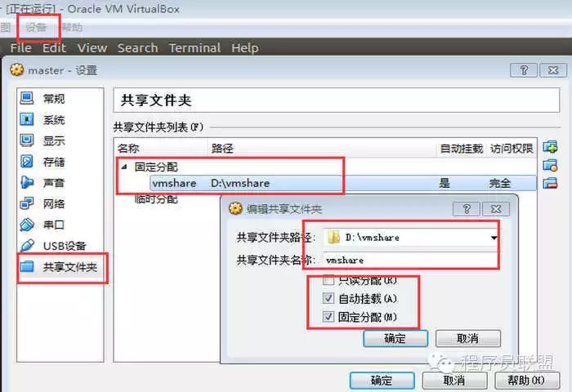Click 确定 at bottom of settings window
The height and width of the screenshot is (392, 572).
(382, 381)
